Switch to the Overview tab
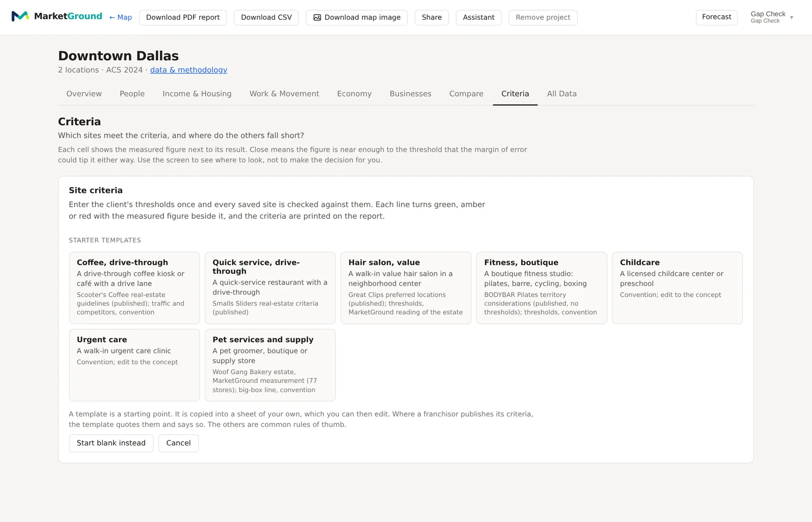This screenshot has width=812, height=522. click(x=84, y=94)
